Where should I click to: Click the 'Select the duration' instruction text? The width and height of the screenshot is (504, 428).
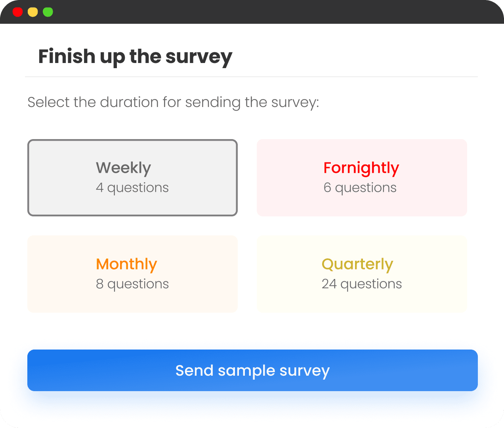[x=173, y=102]
